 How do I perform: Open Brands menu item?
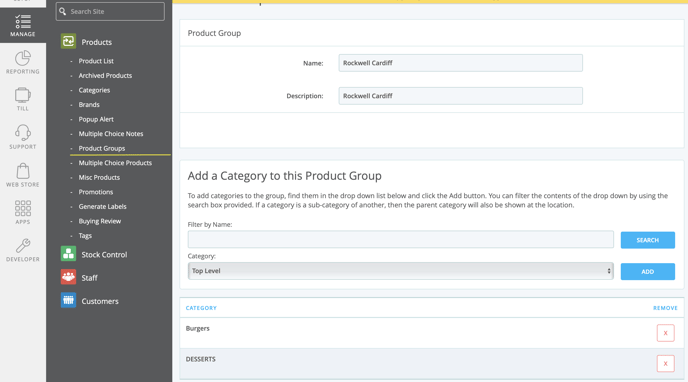(89, 104)
